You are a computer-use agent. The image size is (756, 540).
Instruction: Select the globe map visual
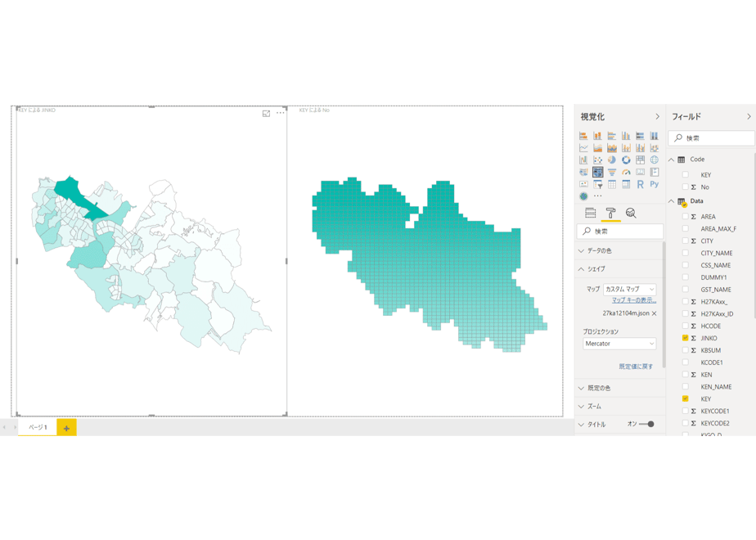click(655, 160)
